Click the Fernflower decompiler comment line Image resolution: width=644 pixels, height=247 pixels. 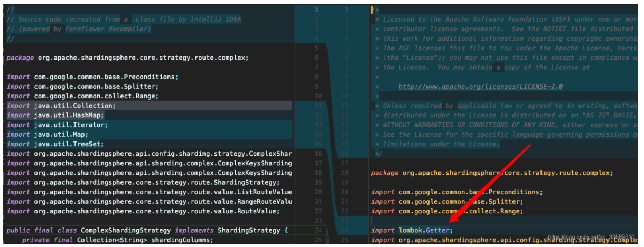[x=79, y=29]
